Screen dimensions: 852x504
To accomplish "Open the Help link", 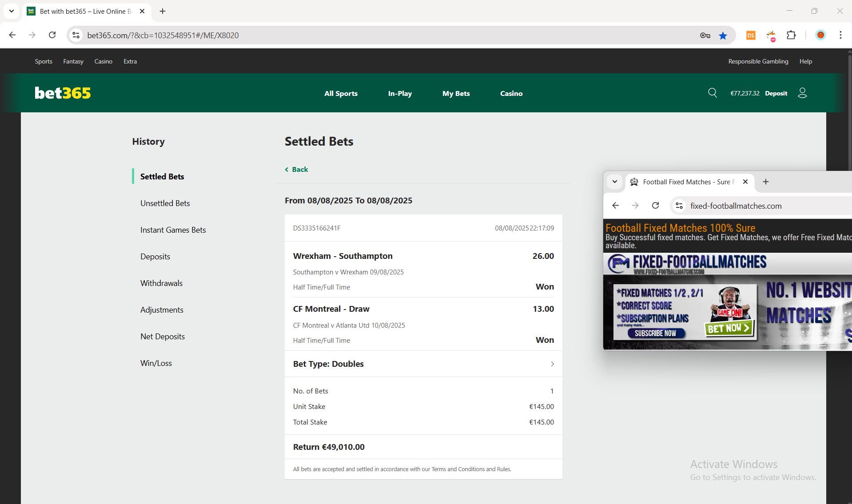I will (x=806, y=61).
